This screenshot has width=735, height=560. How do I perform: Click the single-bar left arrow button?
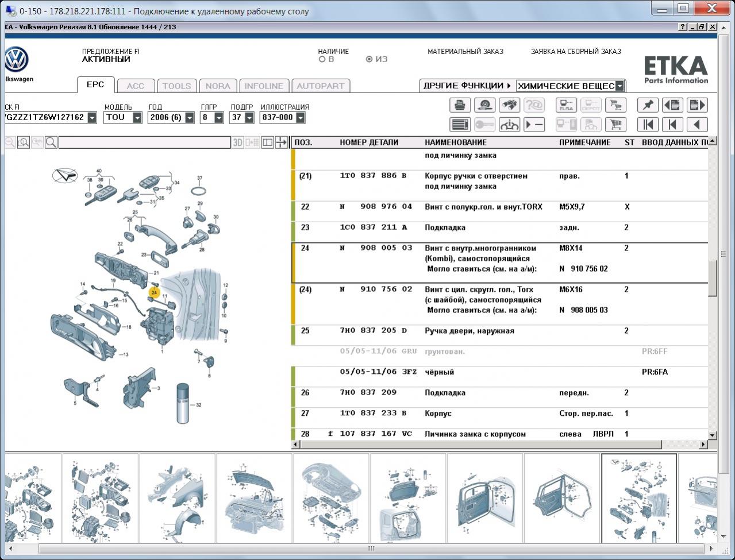(x=672, y=124)
